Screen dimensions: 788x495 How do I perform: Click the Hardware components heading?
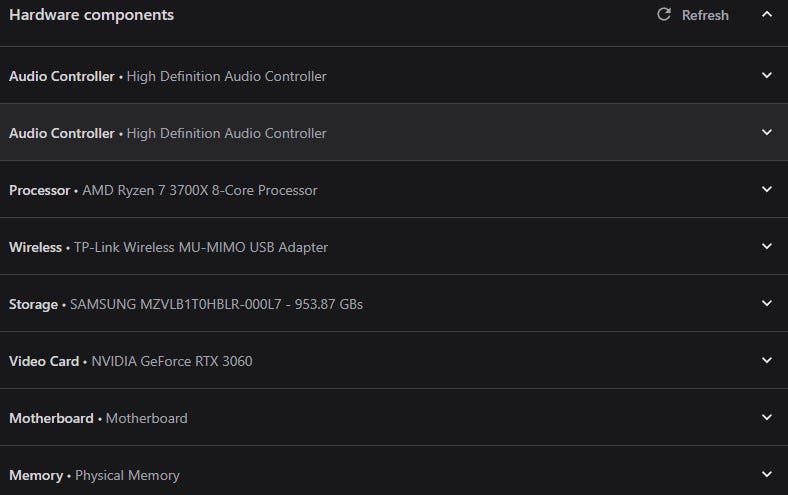[x=91, y=15]
